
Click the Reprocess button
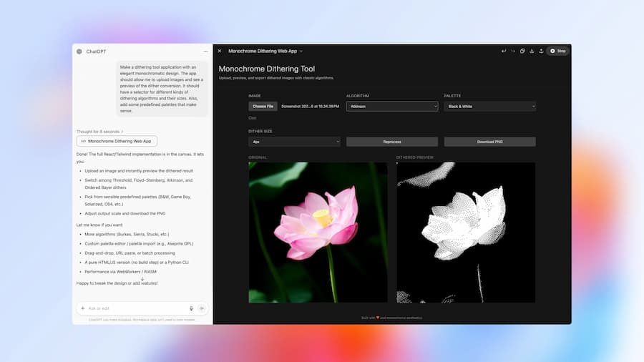pyautogui.click(x=392, y=142)
